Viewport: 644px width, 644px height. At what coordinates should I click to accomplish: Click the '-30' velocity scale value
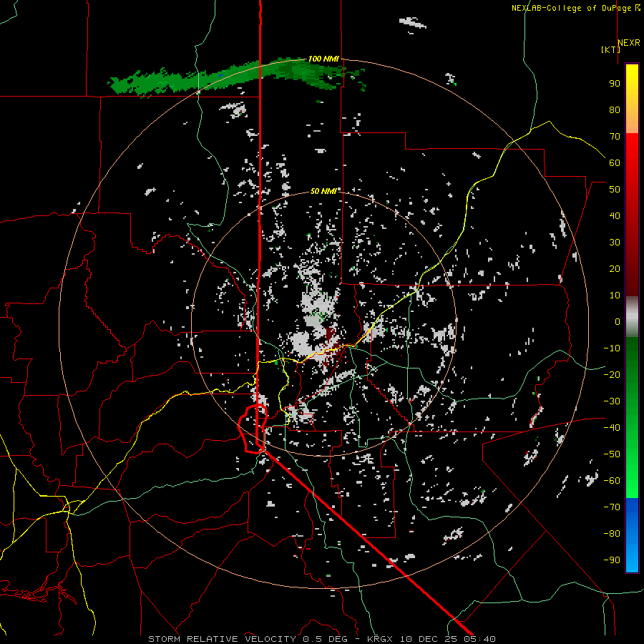(x=612, y=401)
